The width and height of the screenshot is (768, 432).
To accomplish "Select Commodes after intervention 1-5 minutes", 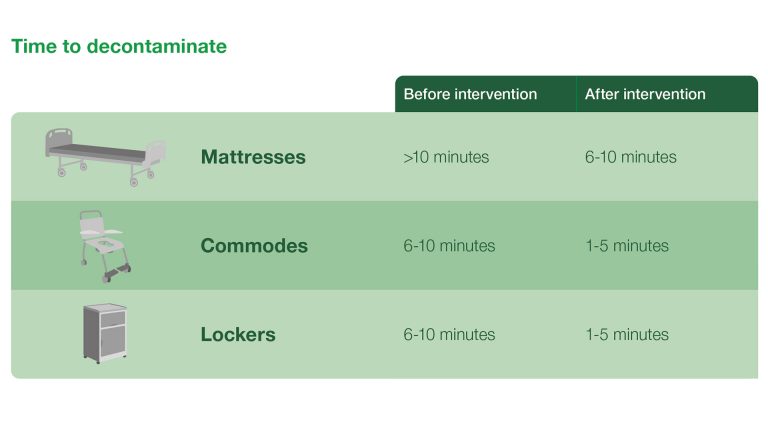I will 627,246.
